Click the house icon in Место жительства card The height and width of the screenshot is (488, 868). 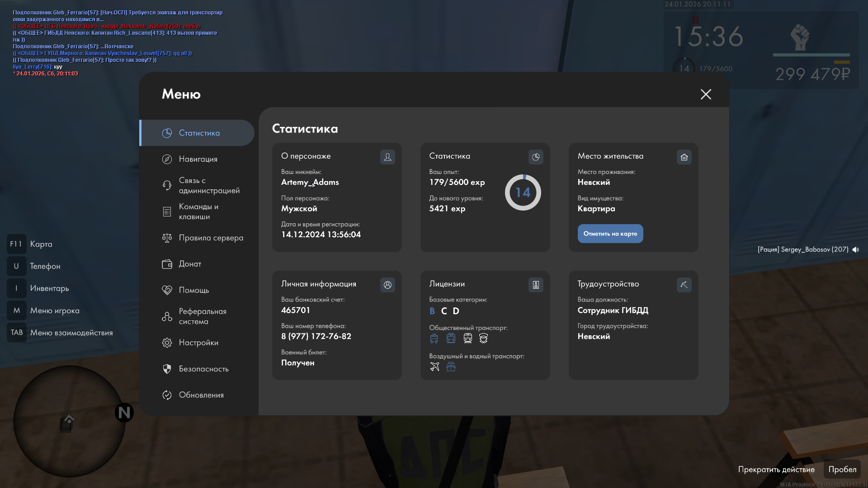point(684,157)
